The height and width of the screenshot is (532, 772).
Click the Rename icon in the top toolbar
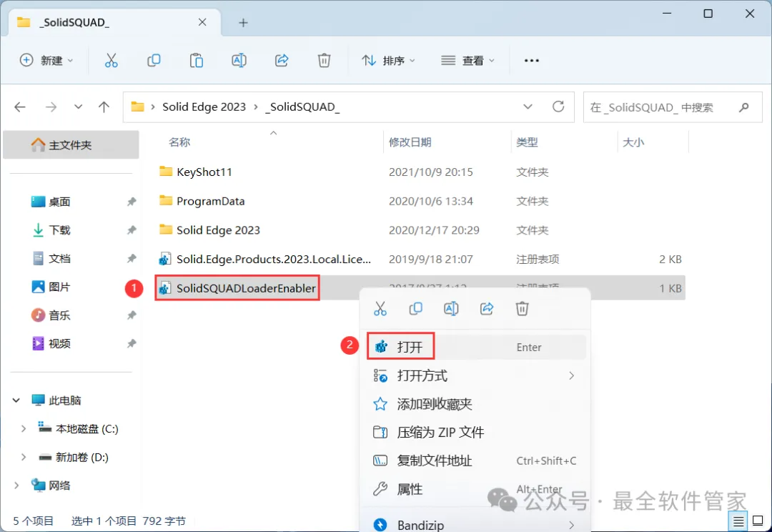(x=239, y=61)
